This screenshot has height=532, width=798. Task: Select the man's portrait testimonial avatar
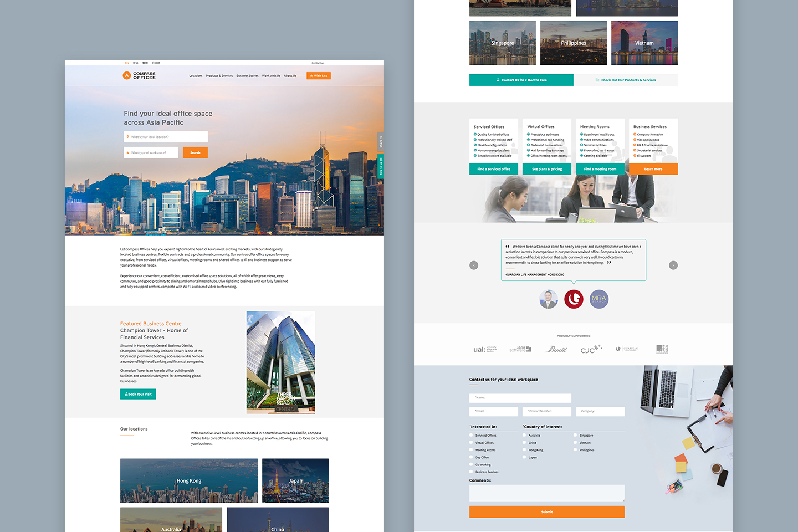[549, 299]
